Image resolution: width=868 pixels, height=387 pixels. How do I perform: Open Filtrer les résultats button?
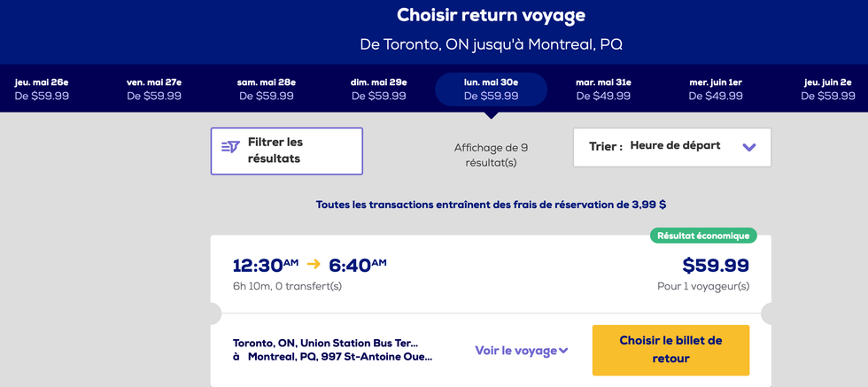click(x=286, y=151)
